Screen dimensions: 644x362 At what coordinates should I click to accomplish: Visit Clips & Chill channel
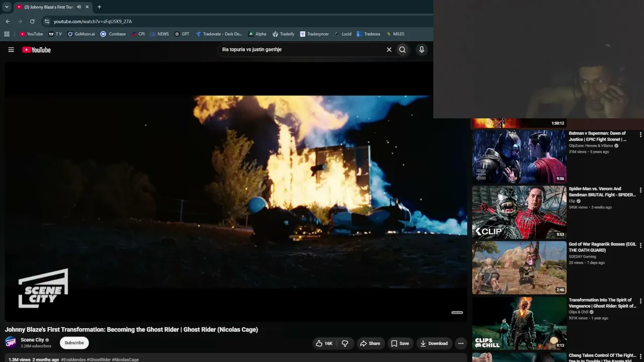(x=579, y=312)
